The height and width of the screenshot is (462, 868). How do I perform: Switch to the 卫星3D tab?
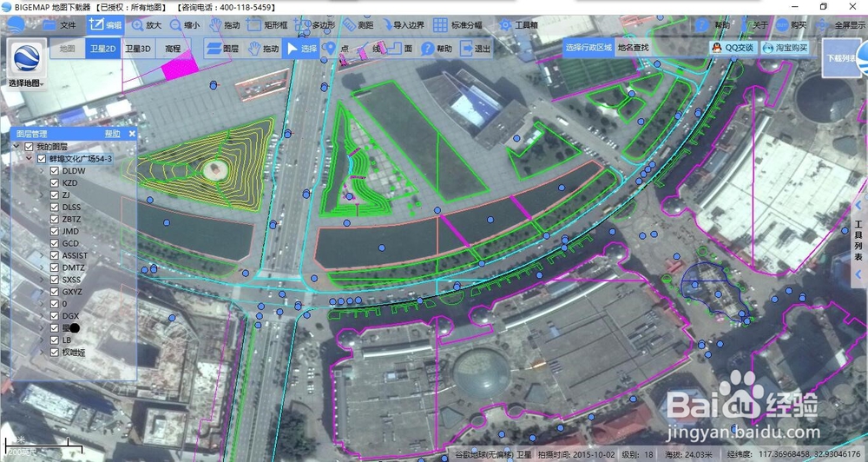point(138,49)
